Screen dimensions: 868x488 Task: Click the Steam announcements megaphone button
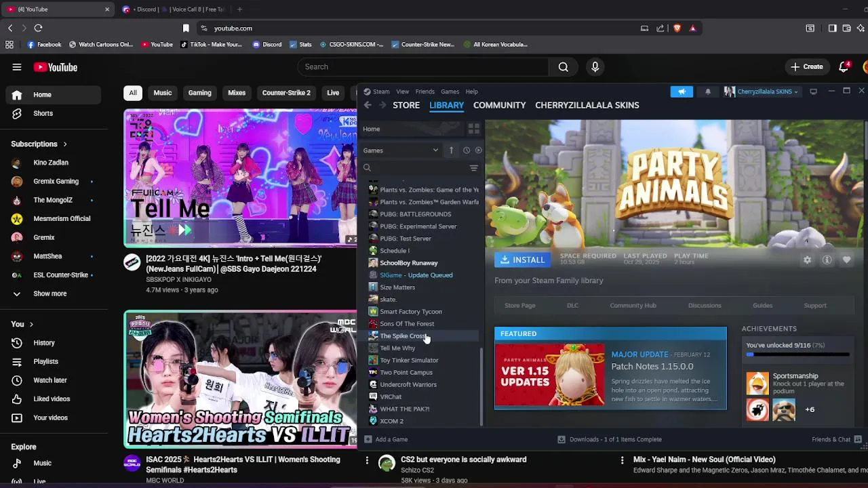pos(682,91)
